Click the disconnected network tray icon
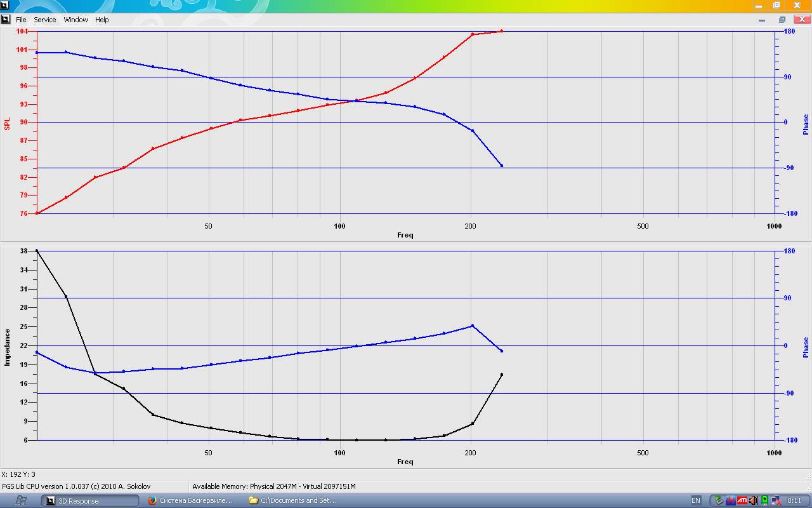This screenshot has width=812, height=508. (775, 500)
